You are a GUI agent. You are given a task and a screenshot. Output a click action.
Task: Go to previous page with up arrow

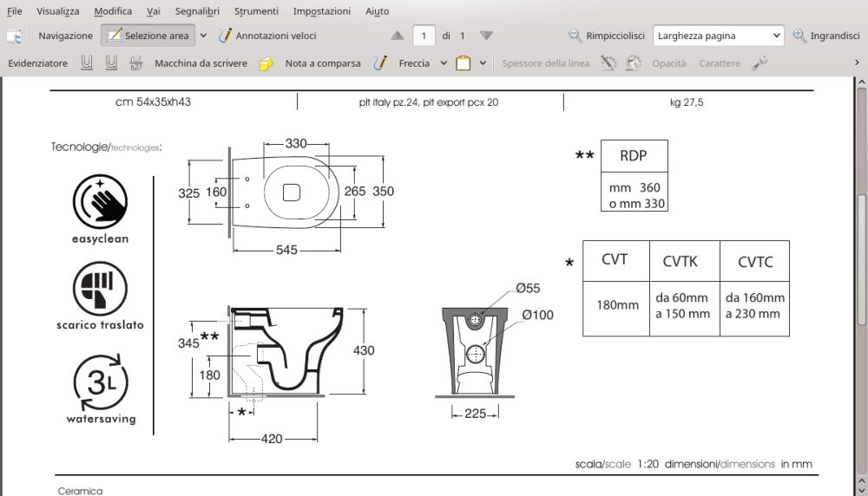tap(397, 36)
